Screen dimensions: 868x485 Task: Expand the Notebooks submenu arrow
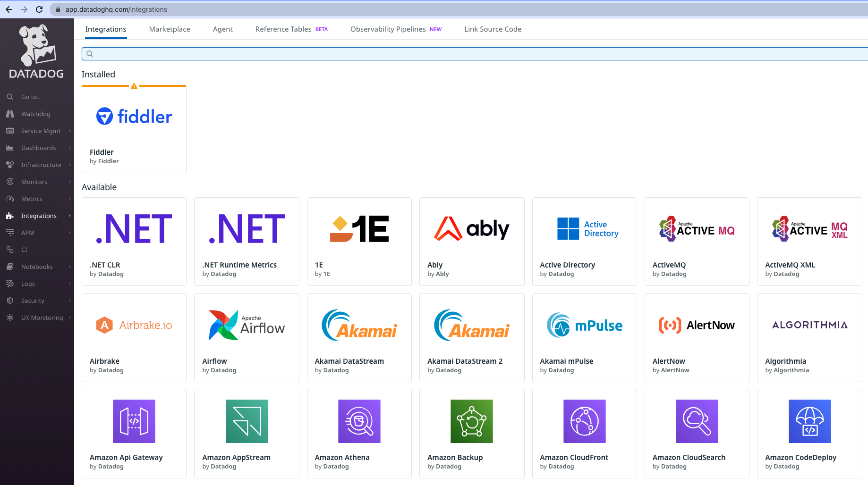(69, 267)
